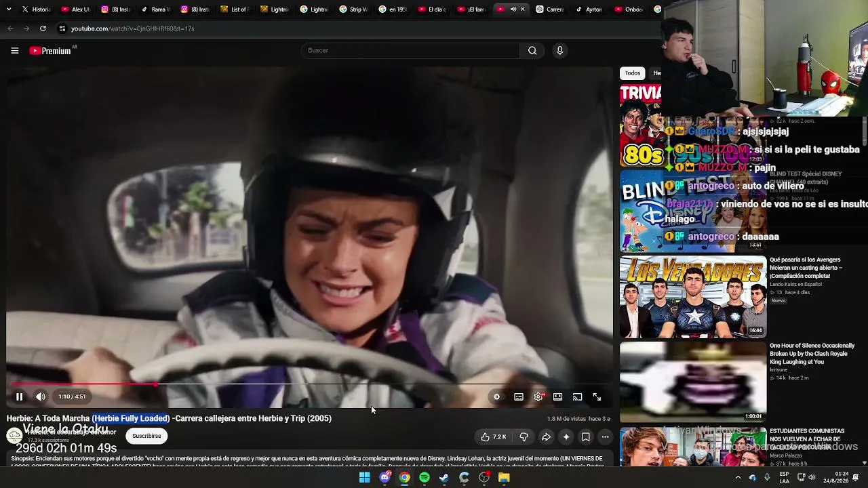The width and height of the screenshot is (868, 488).
Task: Open the 1:00:01 Clash Royale King thumbnail
Action: (693, 382)
